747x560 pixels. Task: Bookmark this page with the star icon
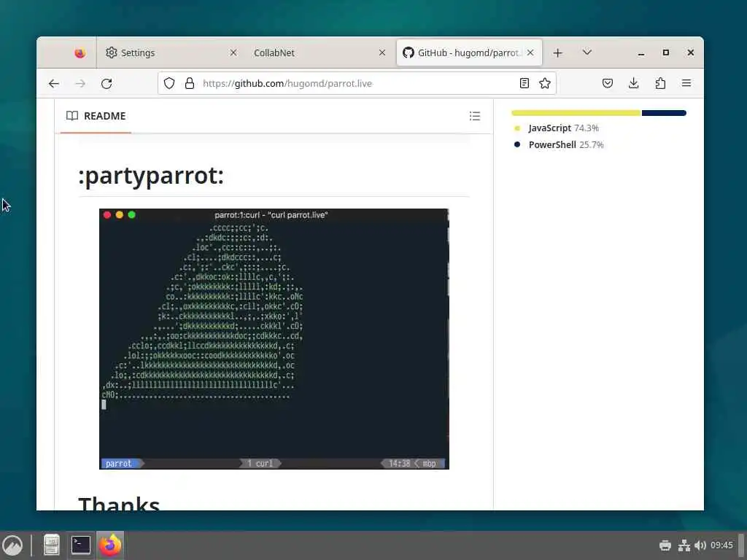coord(545,83)
